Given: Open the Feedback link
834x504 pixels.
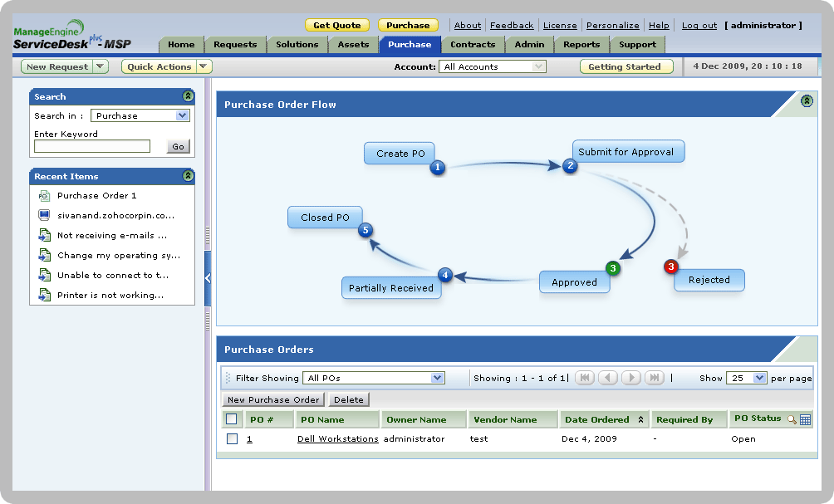Looking at the screenshot, I should [x=512, y=25].
